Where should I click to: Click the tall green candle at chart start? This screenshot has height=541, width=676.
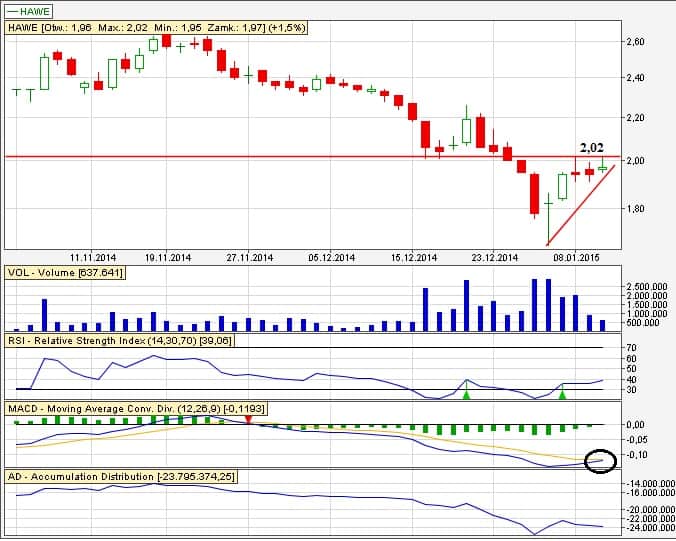click(44, 72)
